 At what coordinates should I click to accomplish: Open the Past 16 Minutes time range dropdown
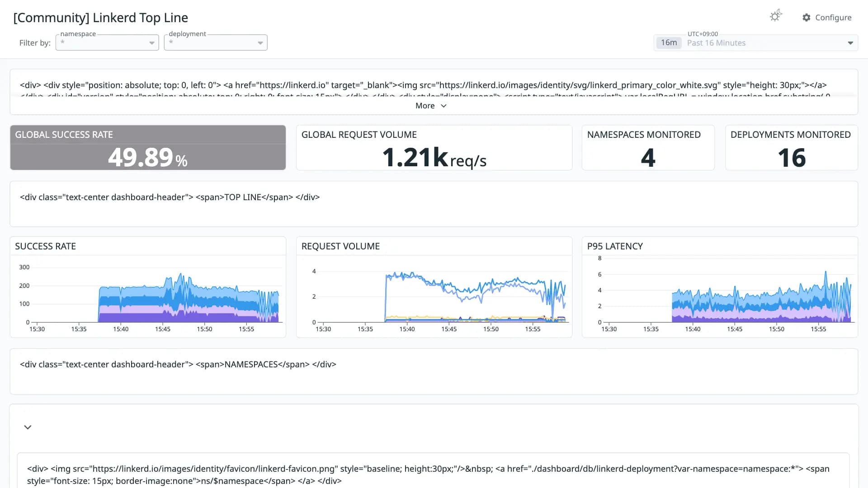(756, 43)
